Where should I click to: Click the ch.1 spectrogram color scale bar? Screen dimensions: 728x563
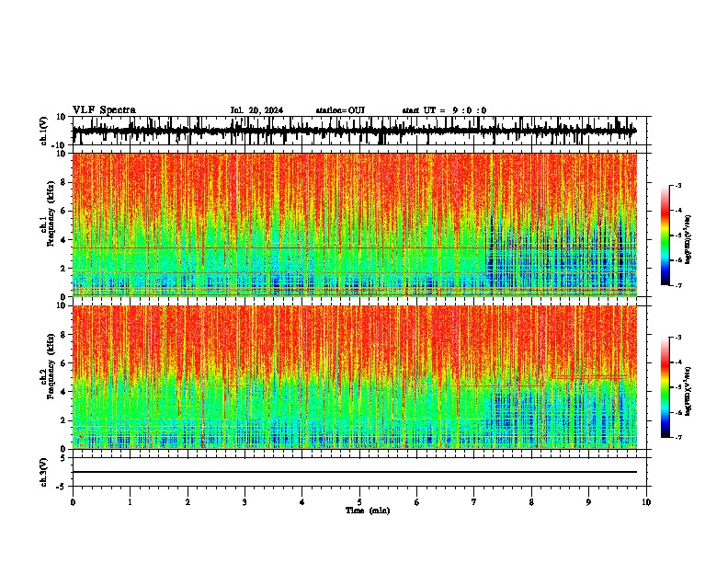tap(665, 236)
